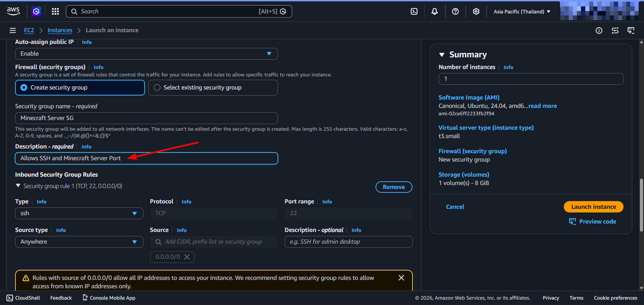Open the AWS home logo
This screenshot has height=305, width=644.
click(13, 11)
